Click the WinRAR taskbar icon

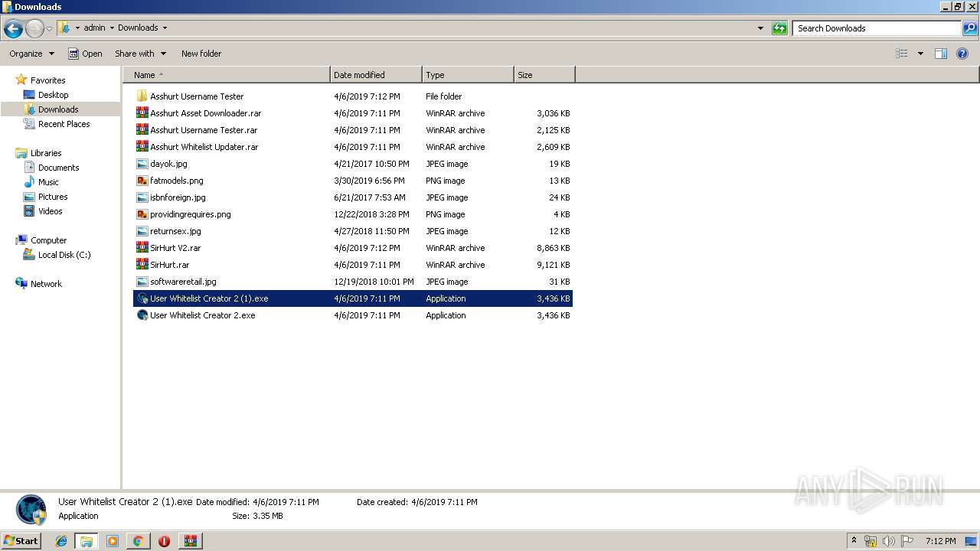tap(190, 541)
